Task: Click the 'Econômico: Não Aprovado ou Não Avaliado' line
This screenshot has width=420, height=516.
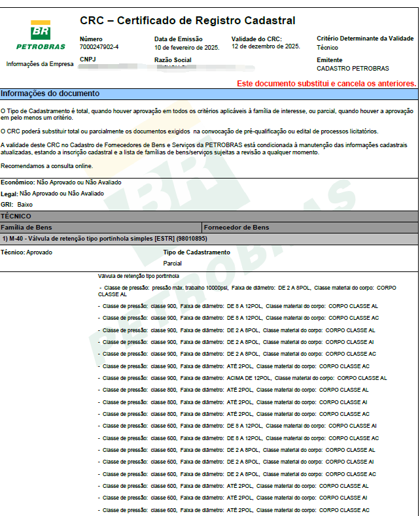Action: pyautogui.click(x=61, y=182)
